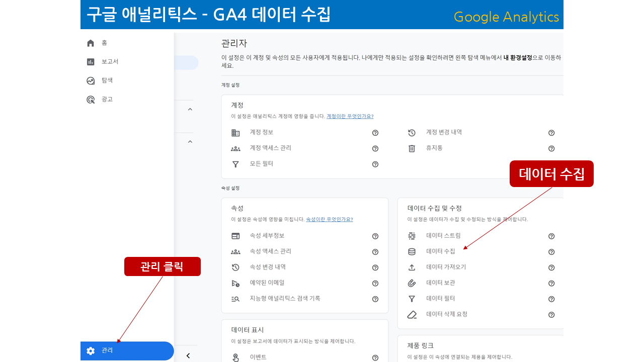The width and height of the screenshot is (644, 362).
Task: Open 계정 액세스 관리
Action: coord(271,148)
